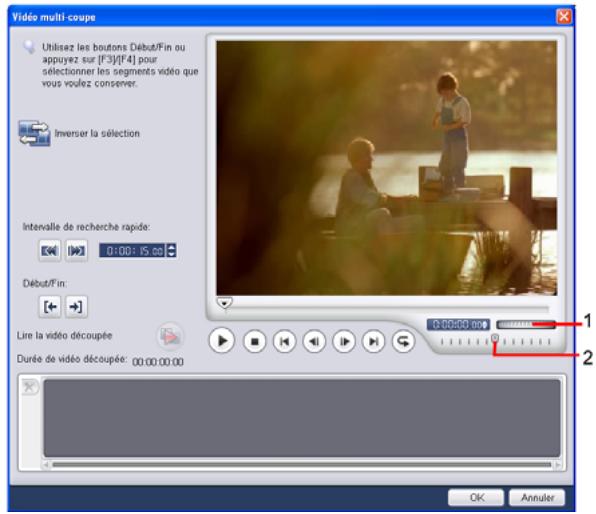
Task: Start playback with the Play button
Action: (x=222, y=341)
